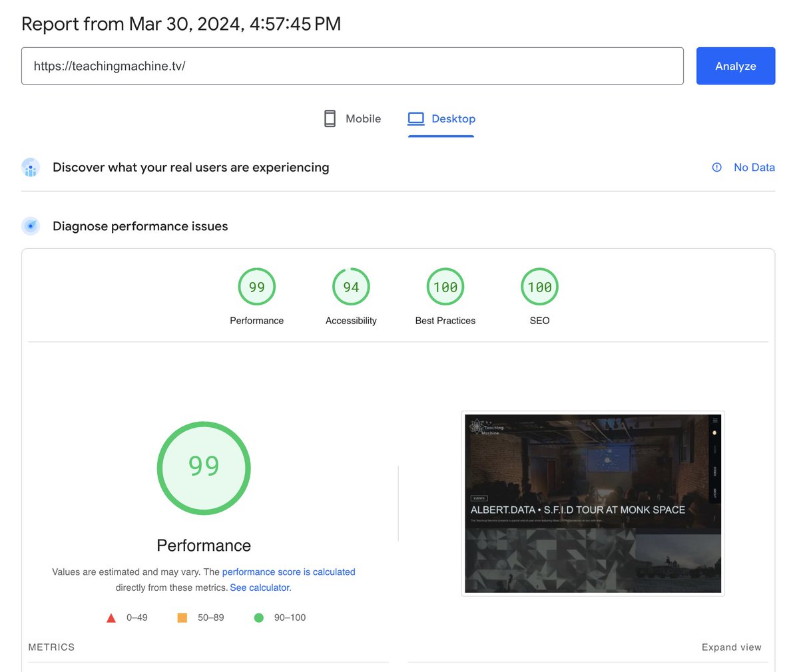Click the website screenshot thumbnail

pos(593,504)
